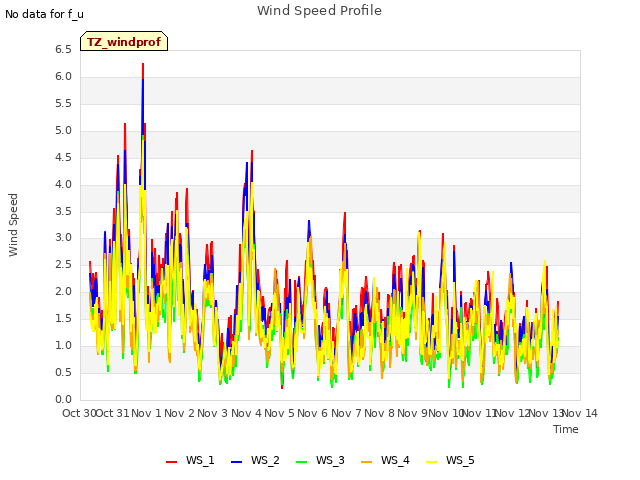The height and width of the screenshot is (480, 640).
Task: Click the Nov 11 x-axis date label
Action: pos(479,413)
